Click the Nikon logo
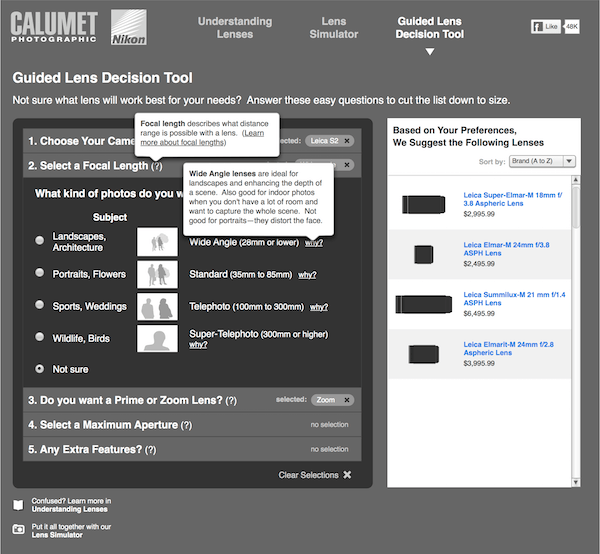Screen dimensions: 600x554 click(129, 27)
